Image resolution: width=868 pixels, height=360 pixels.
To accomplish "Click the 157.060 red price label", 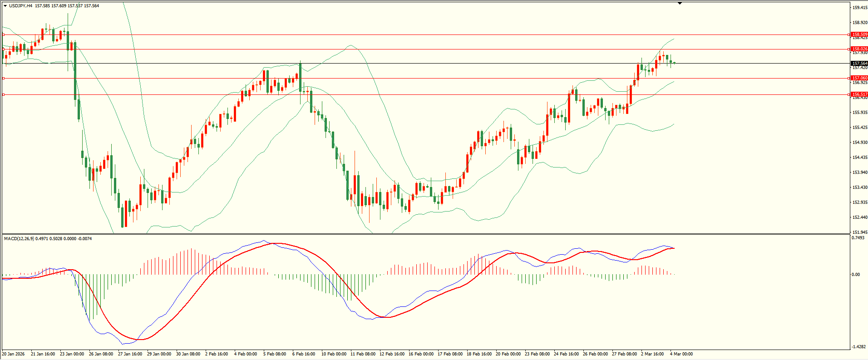I will [x=859, y=78].
